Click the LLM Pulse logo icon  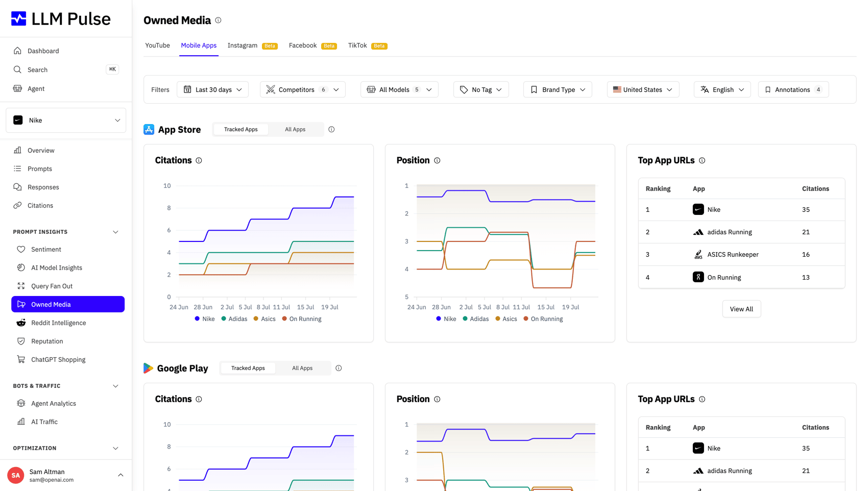[19, 19]
